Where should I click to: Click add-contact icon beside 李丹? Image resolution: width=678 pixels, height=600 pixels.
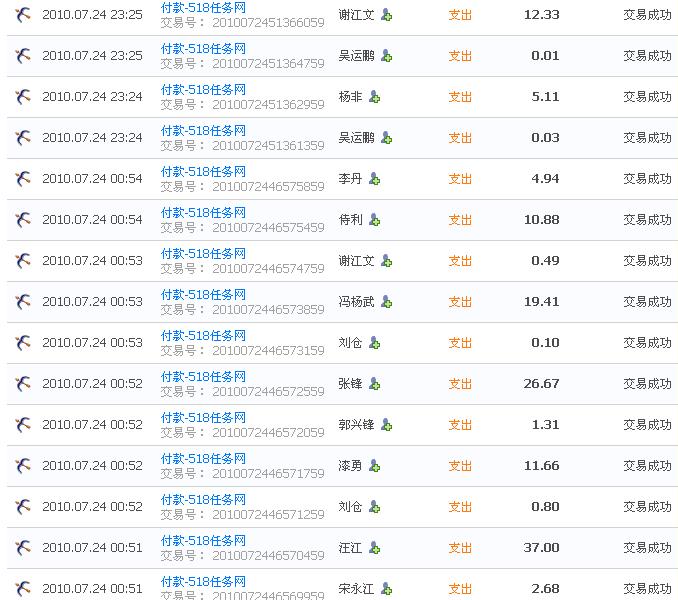pyautogui.click(x=374, y=179)
